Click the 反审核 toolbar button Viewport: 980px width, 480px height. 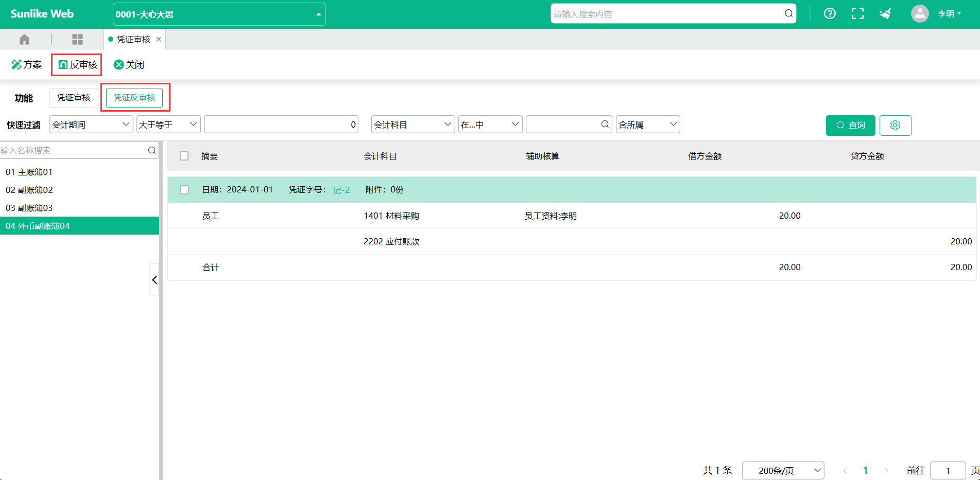(x=78, y=65)
